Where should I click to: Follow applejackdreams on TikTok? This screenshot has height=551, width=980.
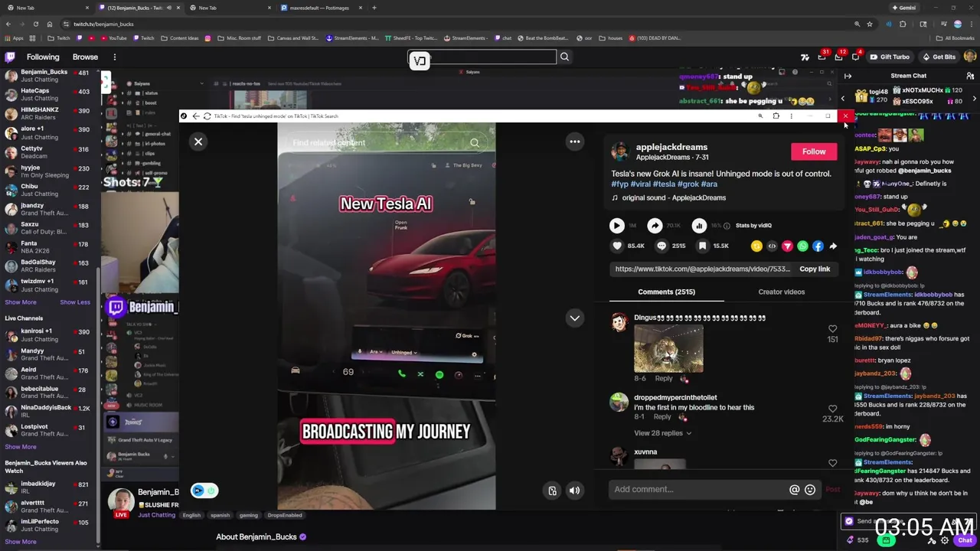(814, 152)
